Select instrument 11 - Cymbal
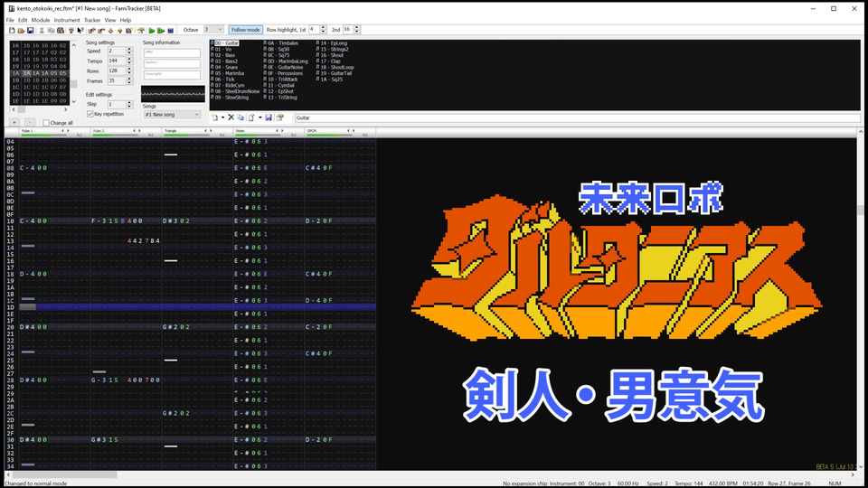868x488 pixels. (x=280, y=86)
